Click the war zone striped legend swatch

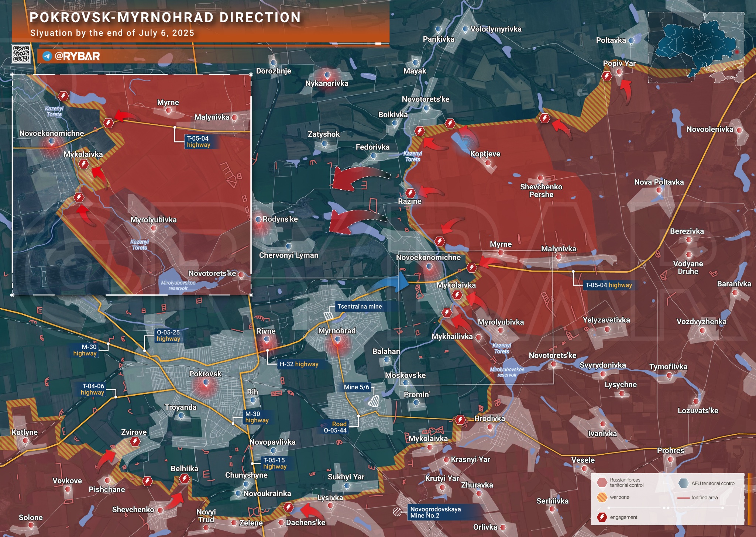pyautogui.click(x=602, y=497)
